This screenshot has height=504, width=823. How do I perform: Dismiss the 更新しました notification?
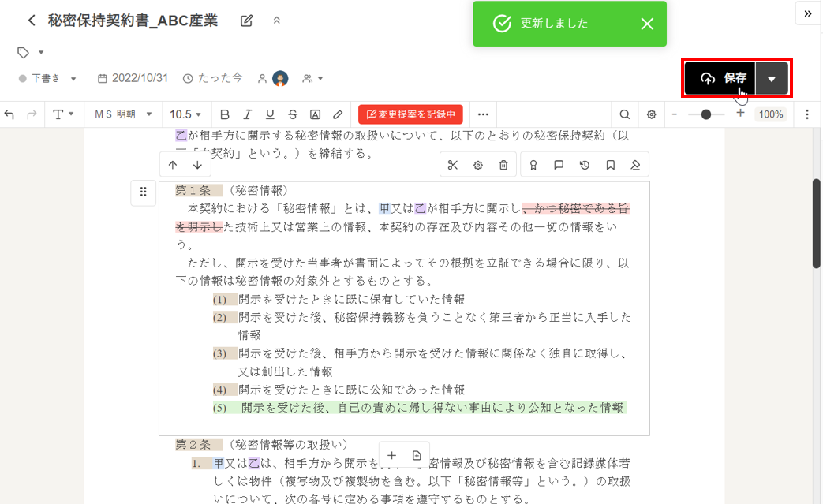click(x=647, y=24)
